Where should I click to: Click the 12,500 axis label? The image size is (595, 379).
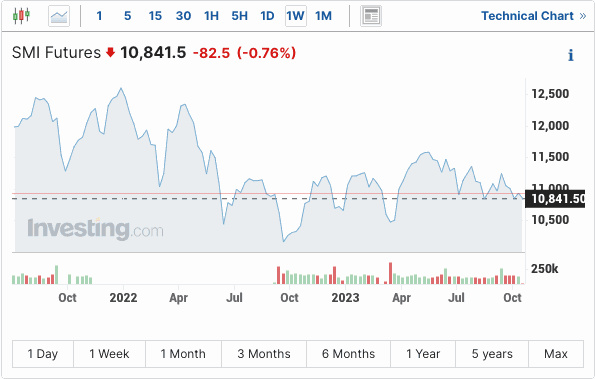coord(550,94)
